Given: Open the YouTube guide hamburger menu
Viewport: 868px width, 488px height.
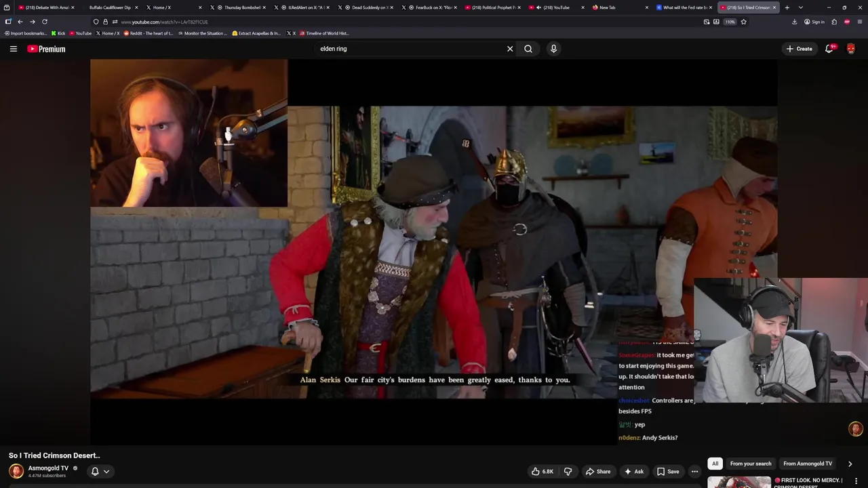Looking at the screenshot, I should click(13, 49).
